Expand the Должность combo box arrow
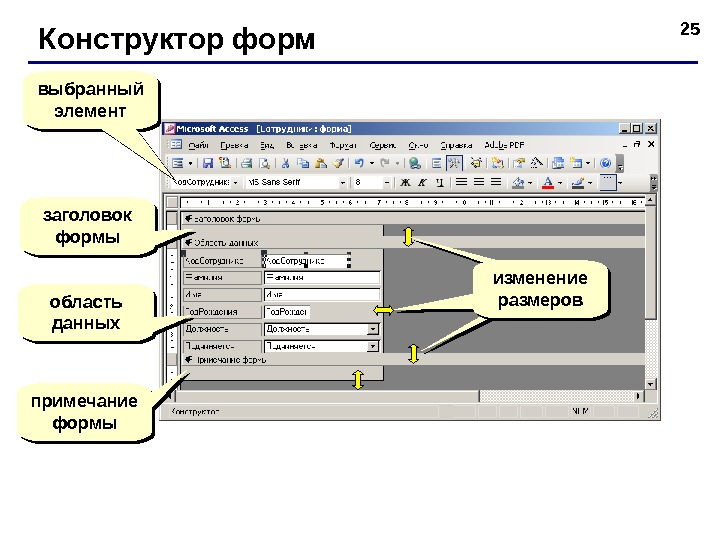Screen dimensions: 720x540 coord(373,329)
